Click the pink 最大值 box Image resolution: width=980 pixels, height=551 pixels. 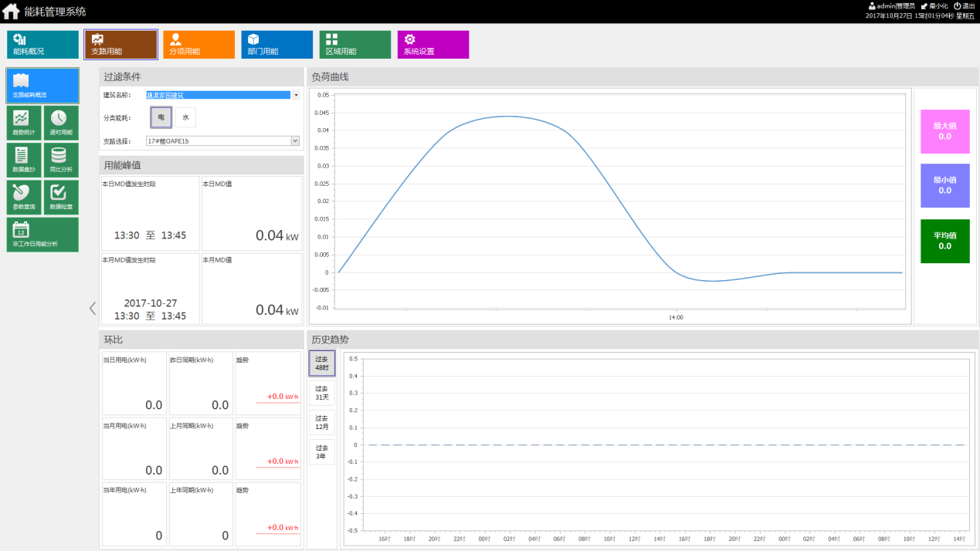point(944,131)
